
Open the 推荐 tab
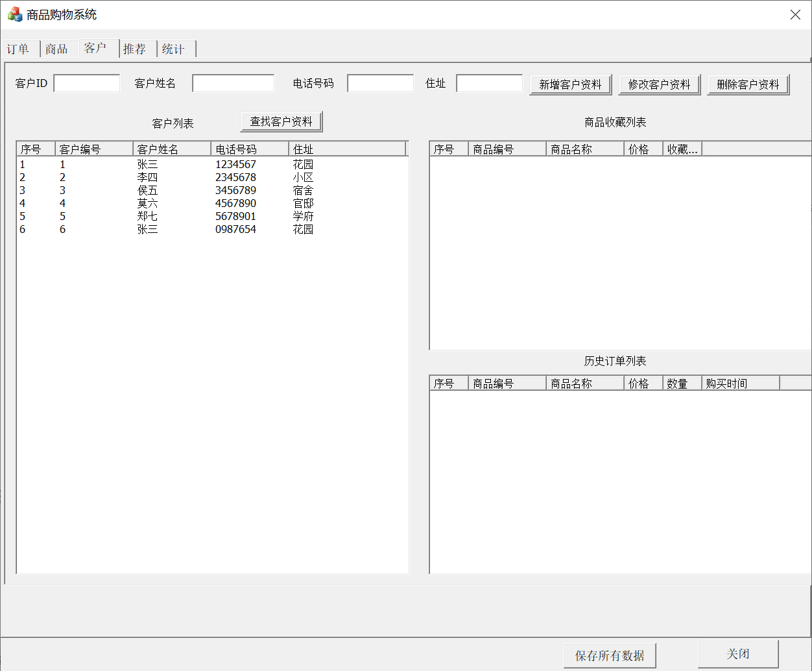(x=137, y=49)
